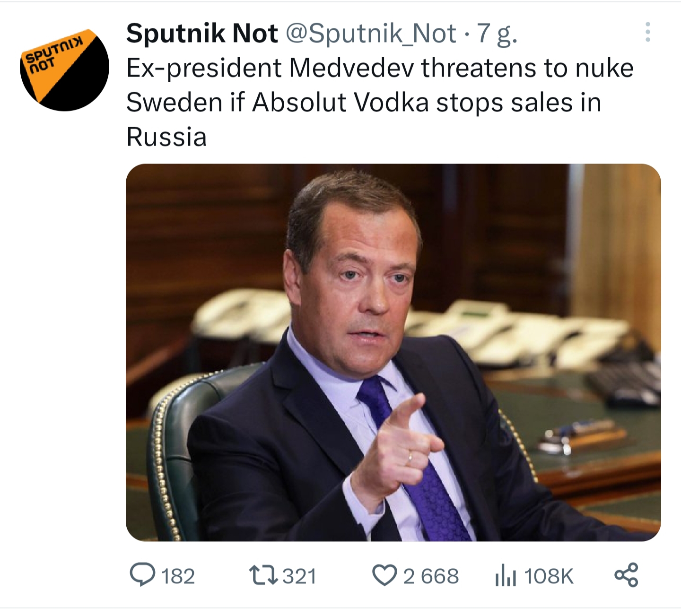This screenshot has height=616, width=681.
Task: Share the tweet via share icon
Action: (627, 575)
